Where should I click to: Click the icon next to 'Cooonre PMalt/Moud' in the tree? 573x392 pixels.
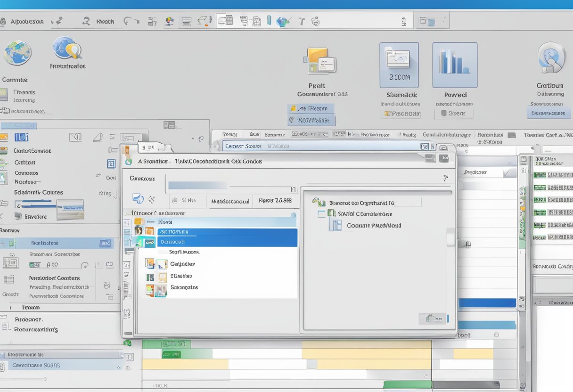click(335, 225)
